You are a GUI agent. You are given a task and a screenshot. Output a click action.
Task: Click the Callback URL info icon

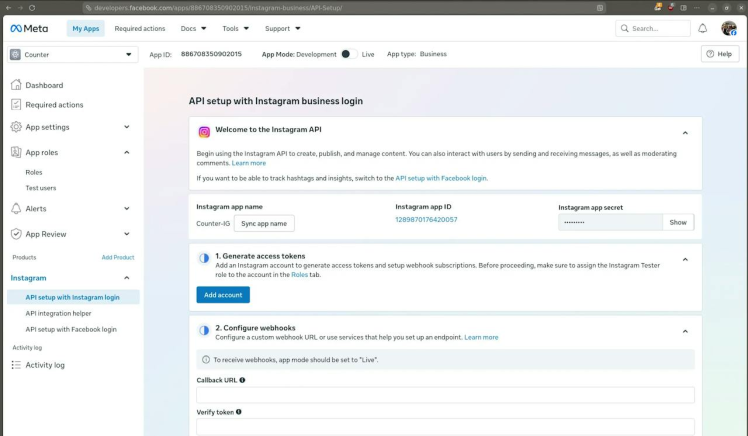click(x=242, y=380)
